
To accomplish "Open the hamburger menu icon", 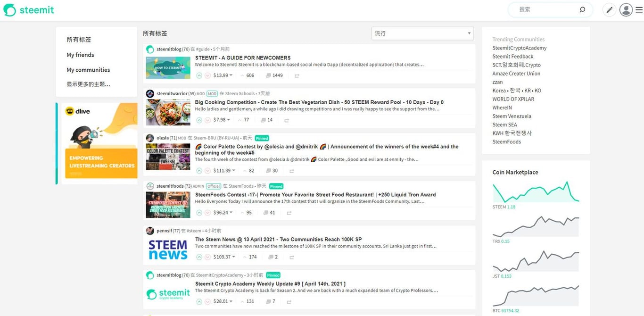I will point(639,9).
